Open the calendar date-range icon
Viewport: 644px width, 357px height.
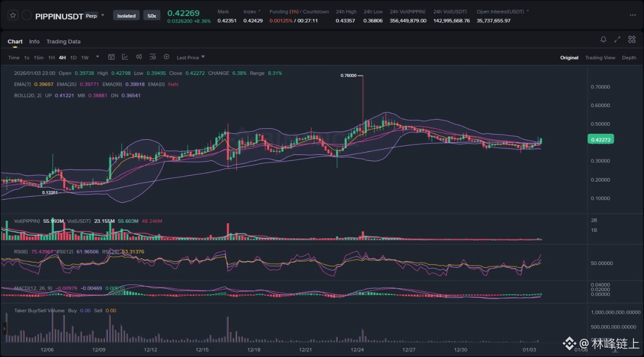click(x=112, y=57)
